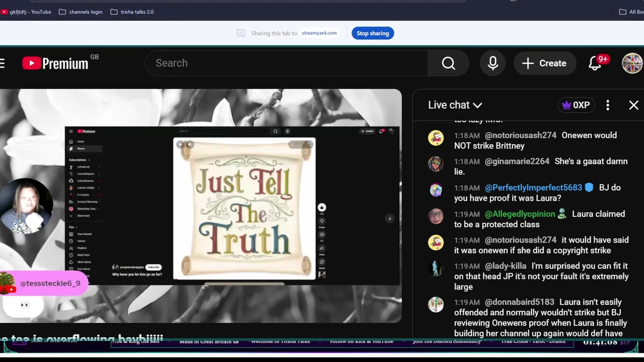Open the hamburger guide menu
The width and height of the screenshot is (644, 362).
(3, 63)
